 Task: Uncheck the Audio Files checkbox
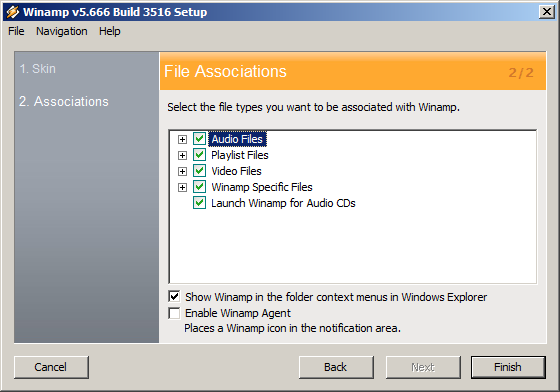(199, 139)
